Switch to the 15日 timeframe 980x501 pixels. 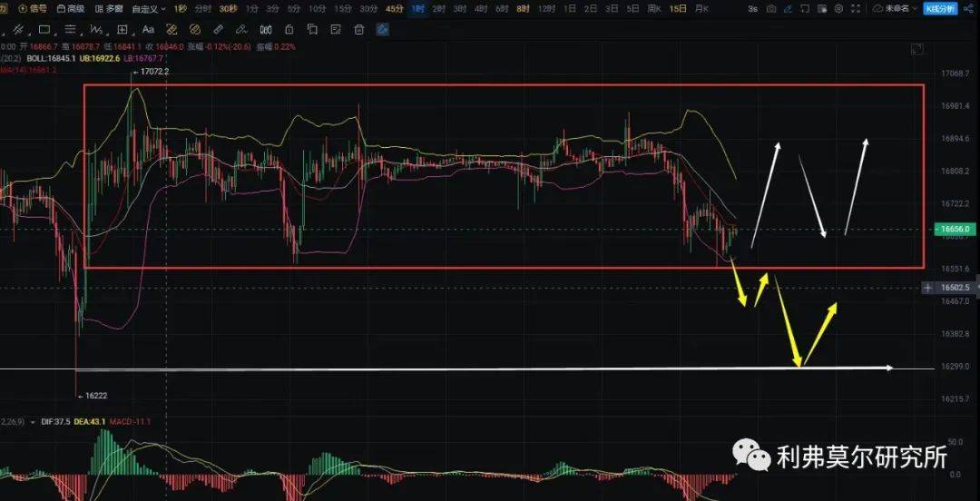point(677,9)
